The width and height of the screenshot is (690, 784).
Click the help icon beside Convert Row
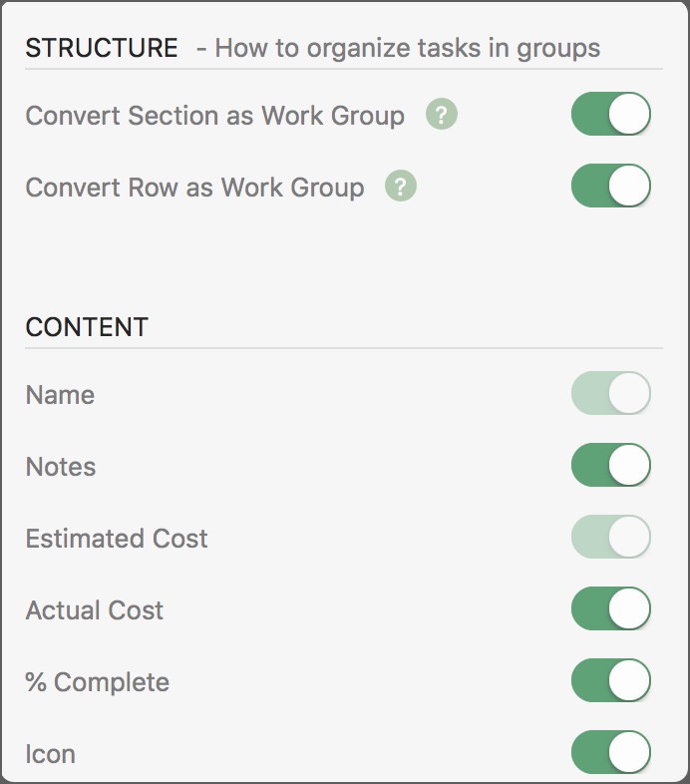(x=400, y=187)
